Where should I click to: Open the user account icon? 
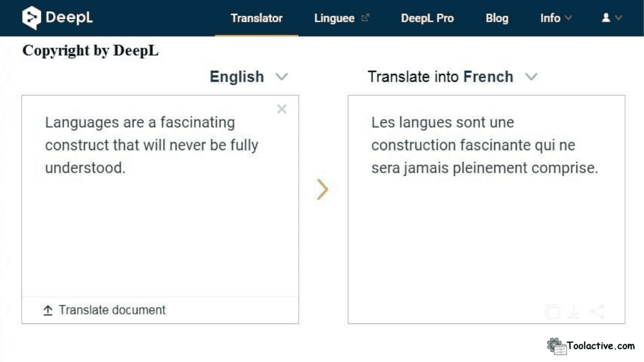click(x=606, y=18)
